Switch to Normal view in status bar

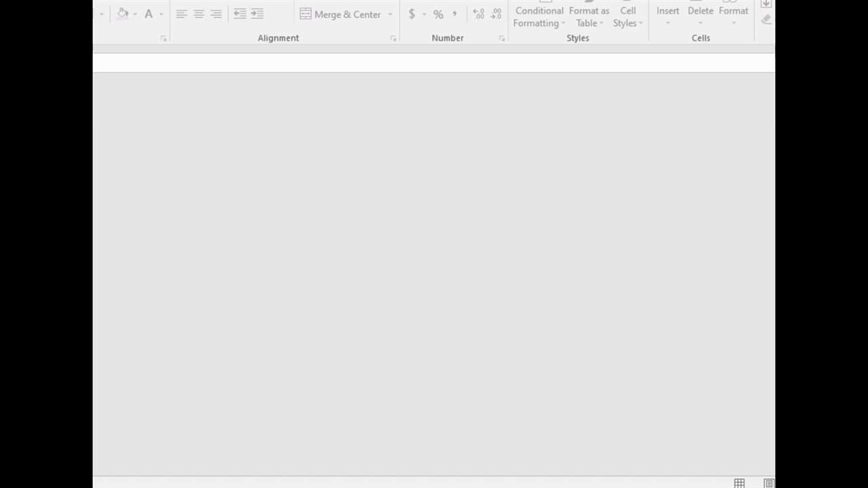(x=739, y=483)
